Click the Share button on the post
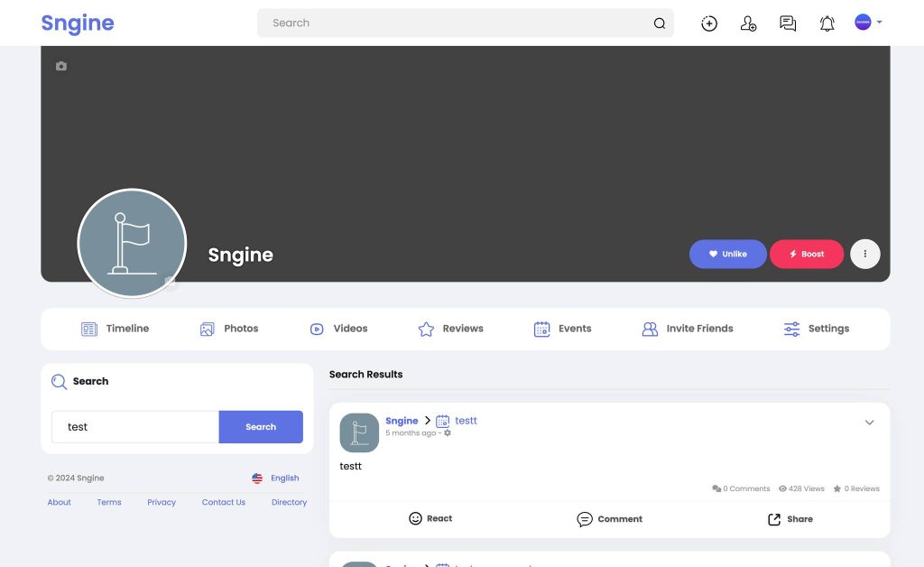This screenshot has height=567, width=924. 790,519
